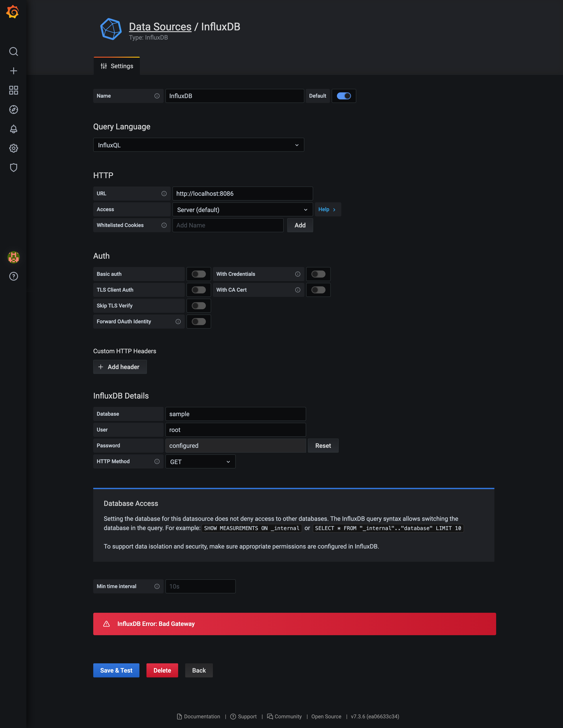Image resolution: width=563 pixels, height=728 pixels.
Task: Click the HTTP Method info icon
Action: click(x=157, y=461)
